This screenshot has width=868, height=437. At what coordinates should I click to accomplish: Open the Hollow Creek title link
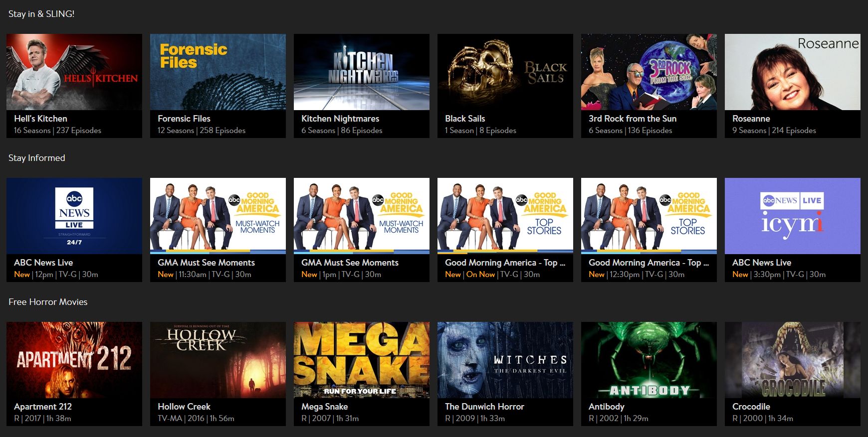coord(184,407)
